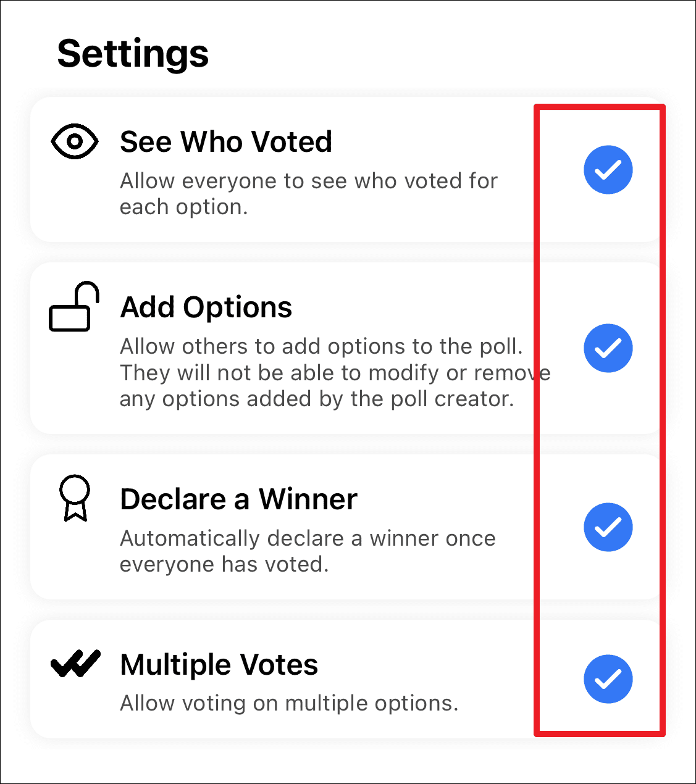
Task: Click the Settings page heading
Action: [133, 53]
